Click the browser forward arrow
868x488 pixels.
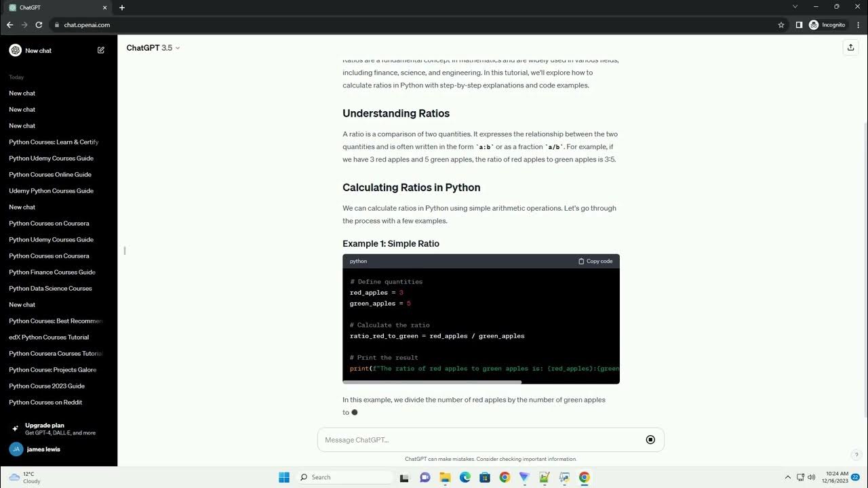[24, 24]
